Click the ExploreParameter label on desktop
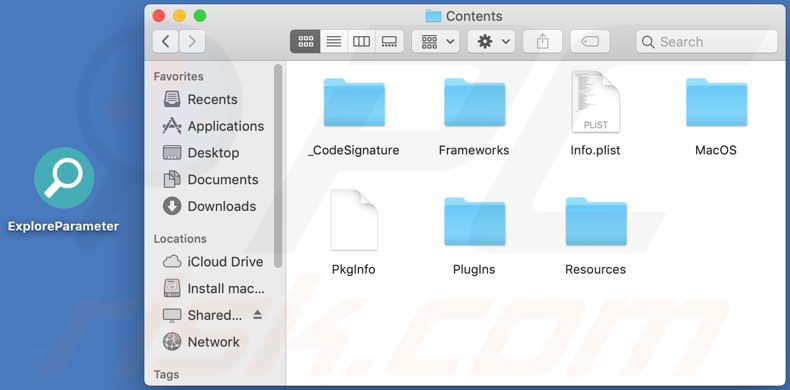The width and height of the screenshot is (790, 390). point(63,226)
